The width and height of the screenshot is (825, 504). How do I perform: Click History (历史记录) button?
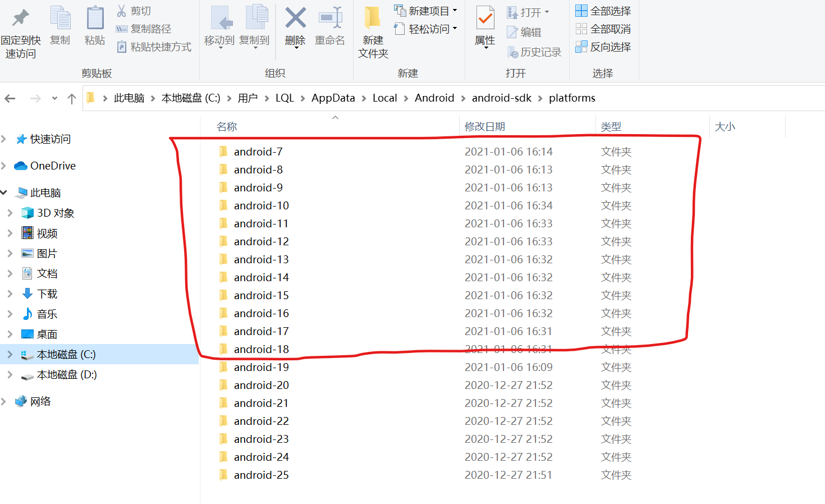(x=534, y=52)
